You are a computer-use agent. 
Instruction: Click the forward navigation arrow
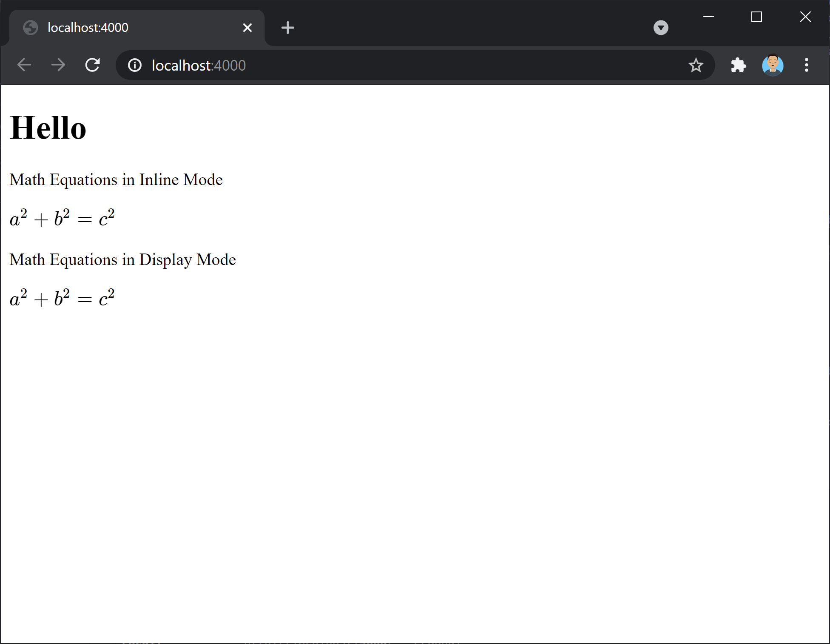[x=58, y=65]
